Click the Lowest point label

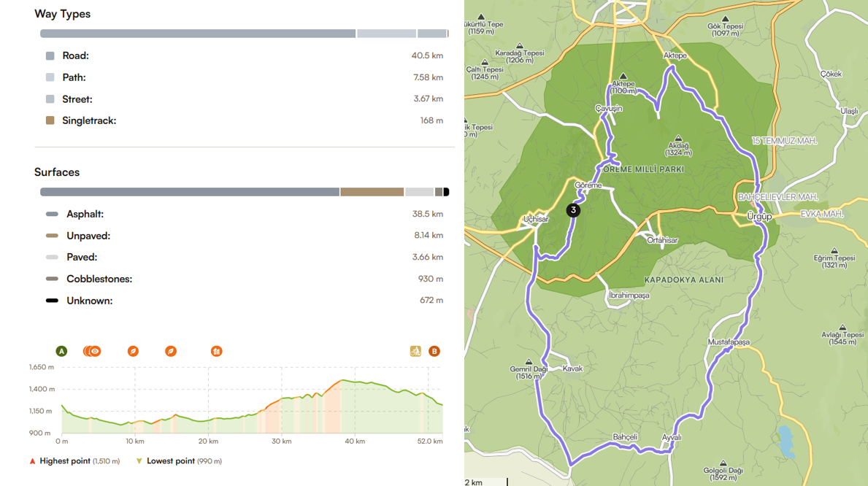pos(170,461)
